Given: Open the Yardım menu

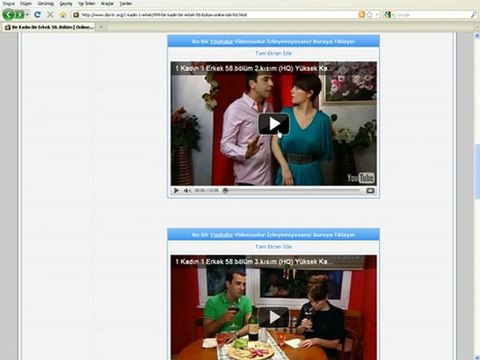Looking at the screenshot, I should 126,3.
